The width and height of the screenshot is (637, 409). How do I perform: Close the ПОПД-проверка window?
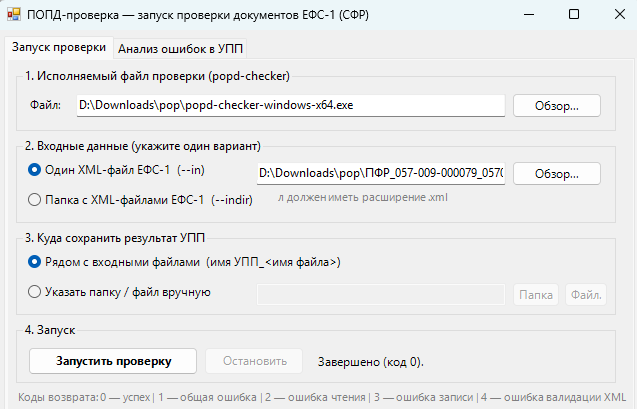(620, 15)
